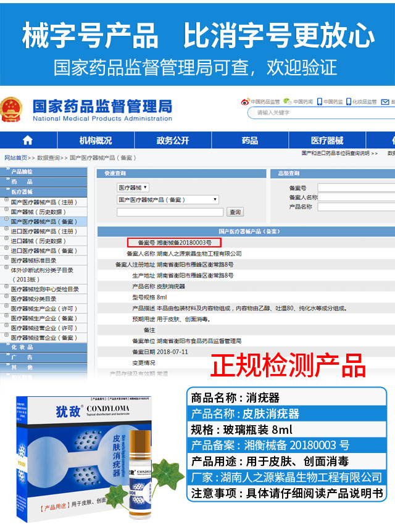This screenshot has width=395, height=532.
Task: Open 医疗器械 navigation tab
Action: [326, 141]
